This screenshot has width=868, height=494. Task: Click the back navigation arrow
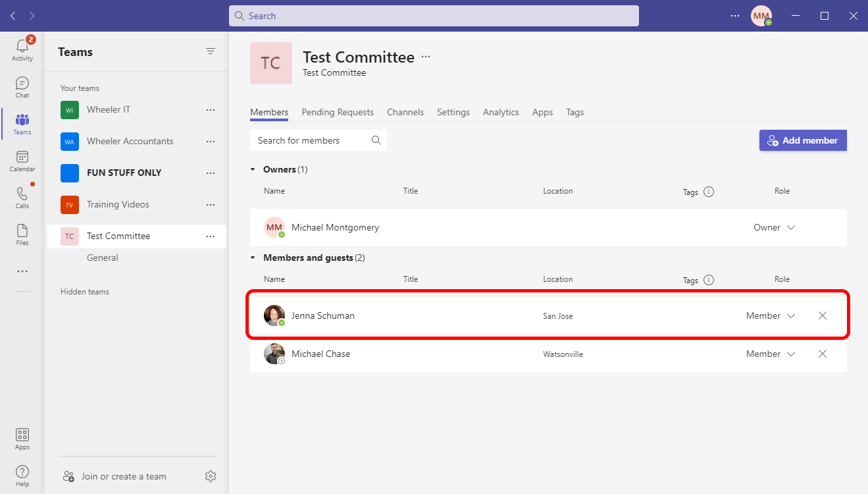point(13,16)
